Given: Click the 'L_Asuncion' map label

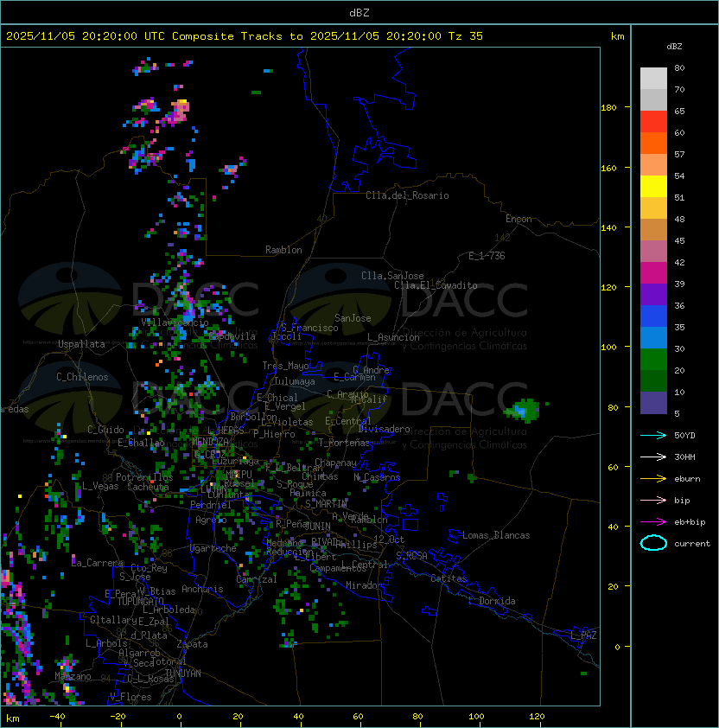Looking at the screenshot, I should tap(393, 337).
